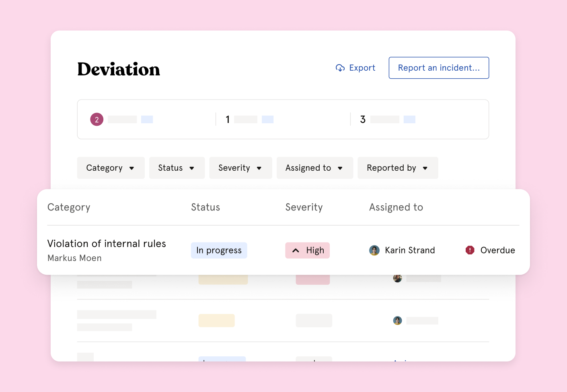Open the Status filter dropdown

177,168
